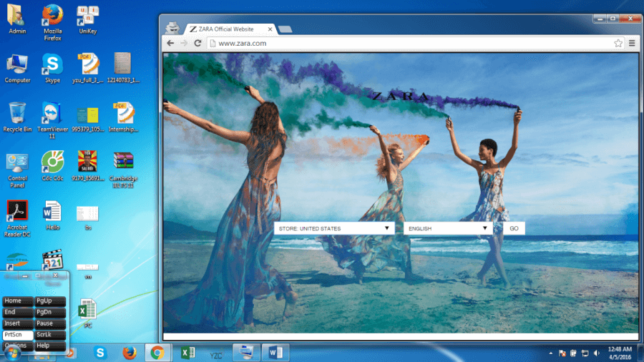
Task: Reload the Zara page
Action: [x=197, y=43]
